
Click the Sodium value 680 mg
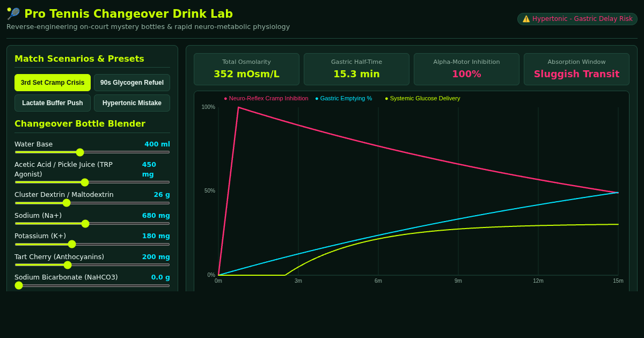[x=156, y=215]
